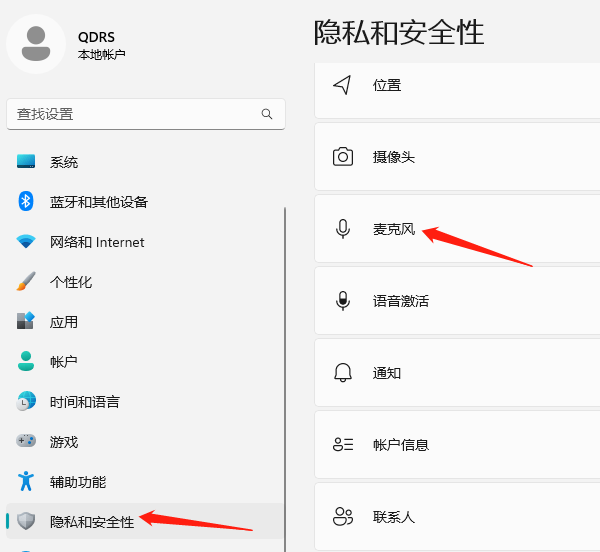Screen dimensions: 600x552
Task: Click the account info icon
Action: (343, 445)
